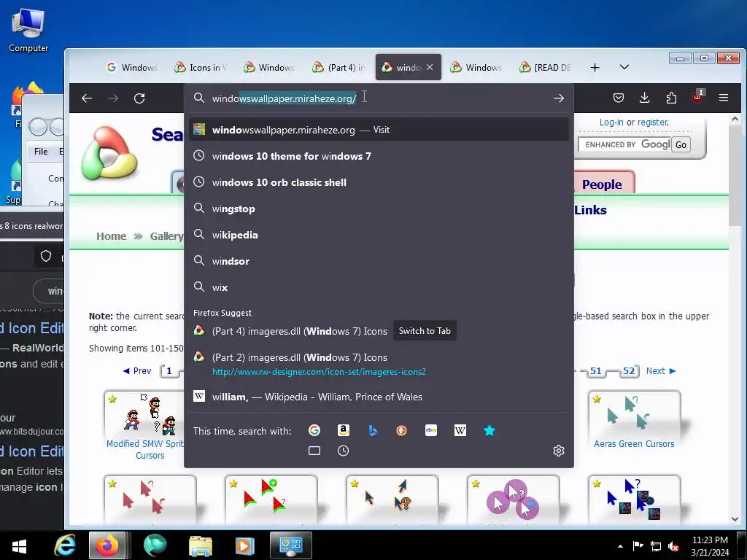Search history with the clock icon
747x560 pixels.
click(x=344, y=451)
